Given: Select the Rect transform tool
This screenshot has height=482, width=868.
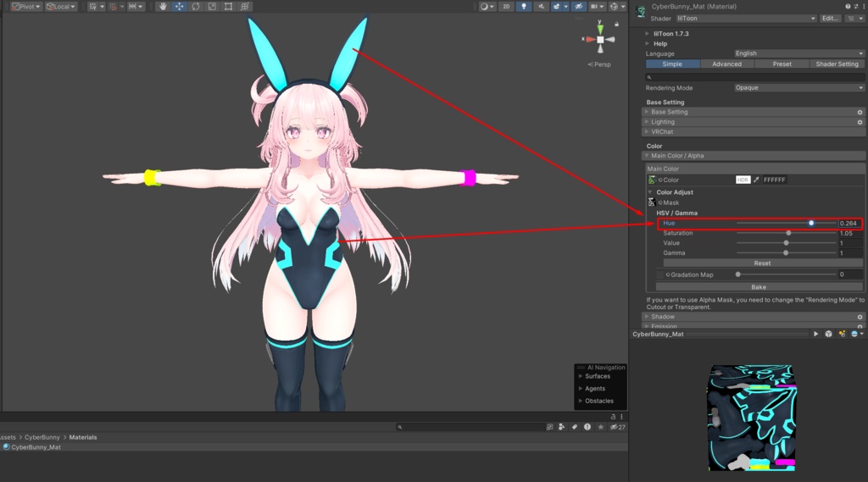Looking at the screenshot, I should pos(228,7).
